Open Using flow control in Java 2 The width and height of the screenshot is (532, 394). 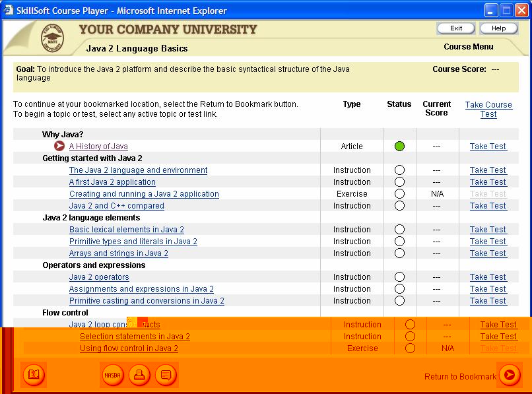pos(129,348)
